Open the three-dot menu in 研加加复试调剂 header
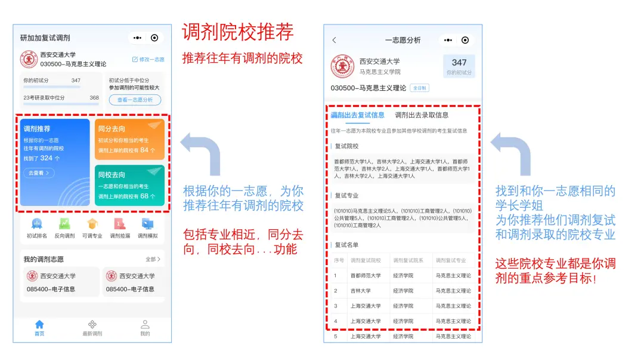Image resolution: width=644 pixels, height=363 pixels. (137, 38)
